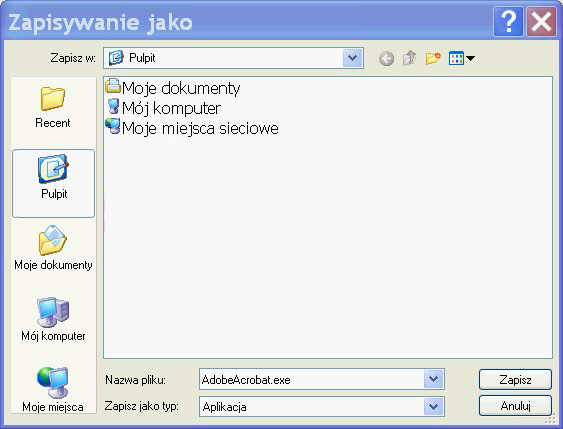
Task: Open Recent in the places bar
Action: point(53,107)
